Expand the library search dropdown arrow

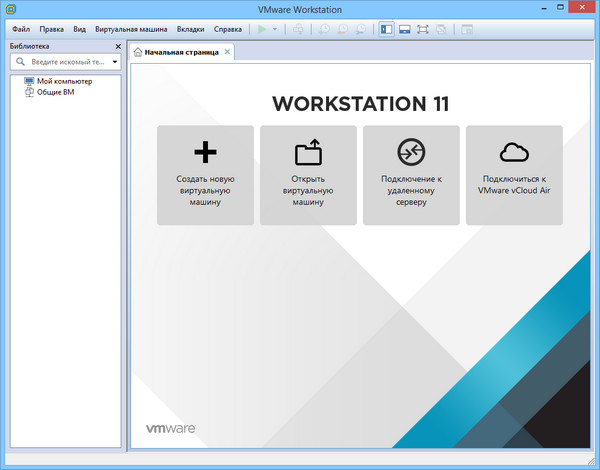click(x=115, y=62)
